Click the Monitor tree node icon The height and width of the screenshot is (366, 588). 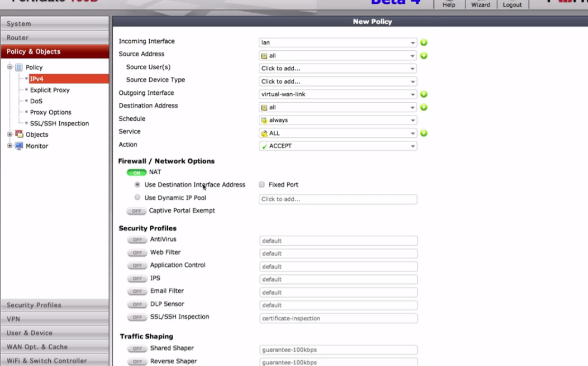19,146
